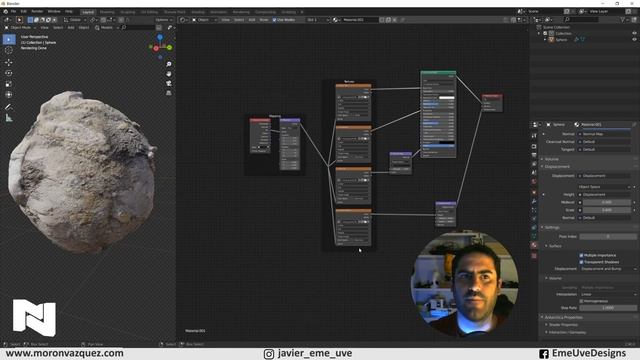Click the Pass Index input field

coord(608,236)
